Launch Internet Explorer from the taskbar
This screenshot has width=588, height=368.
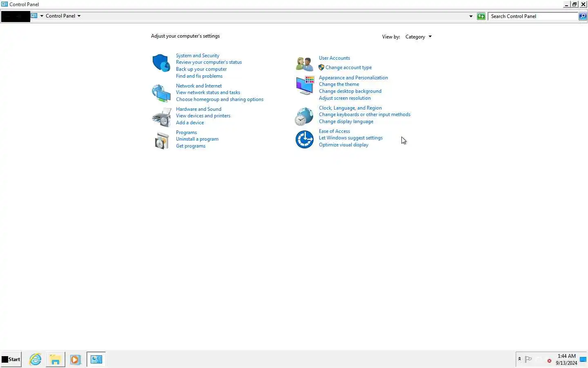pyautogui.click(x=36, y=359)
